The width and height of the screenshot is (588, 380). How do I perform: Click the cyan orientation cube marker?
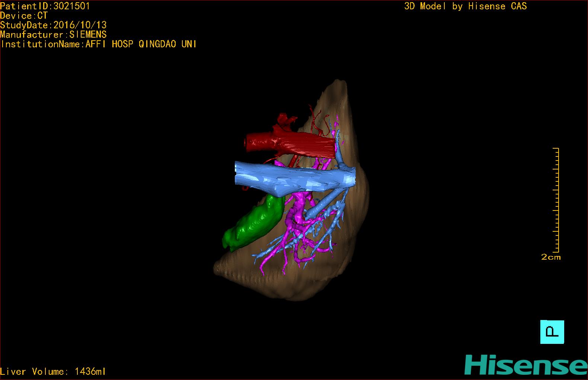552,332
